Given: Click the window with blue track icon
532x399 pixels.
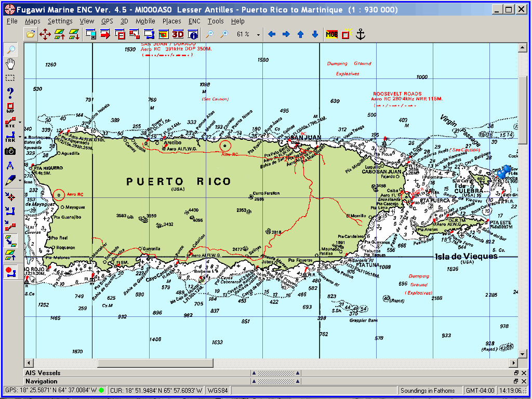Looking at the screenshot, I should (x=149, y=34).
